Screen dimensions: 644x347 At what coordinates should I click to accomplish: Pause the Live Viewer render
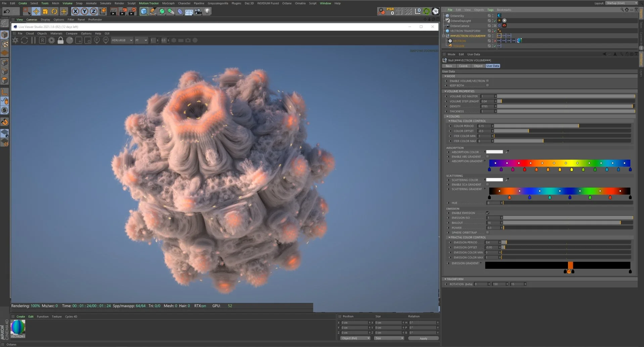point(33,40)
